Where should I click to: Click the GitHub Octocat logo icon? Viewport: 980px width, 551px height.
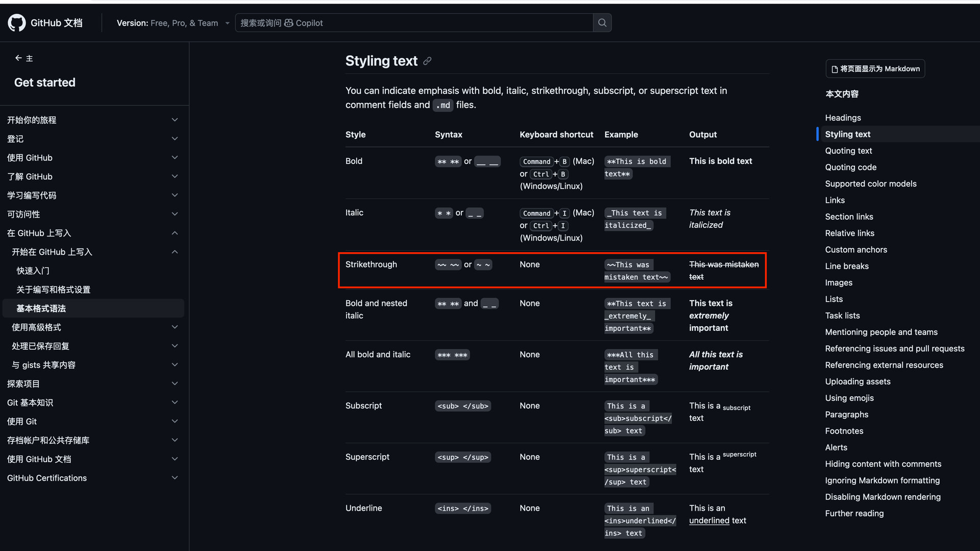(17, 23)
